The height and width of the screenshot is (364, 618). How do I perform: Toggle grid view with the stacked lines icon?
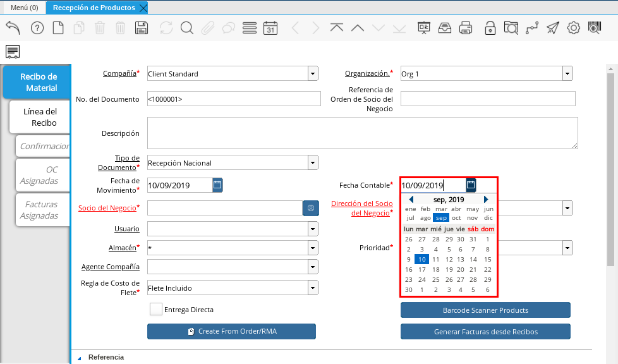coord(250,28)
